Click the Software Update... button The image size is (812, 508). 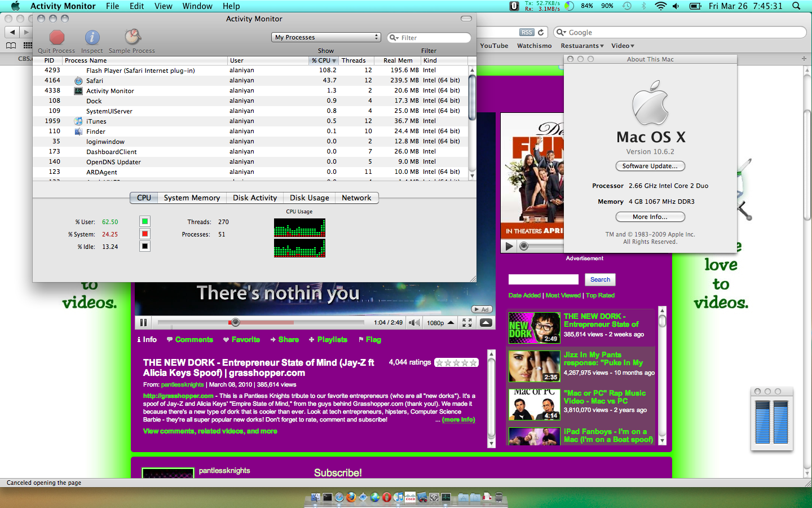click(650, 166)
